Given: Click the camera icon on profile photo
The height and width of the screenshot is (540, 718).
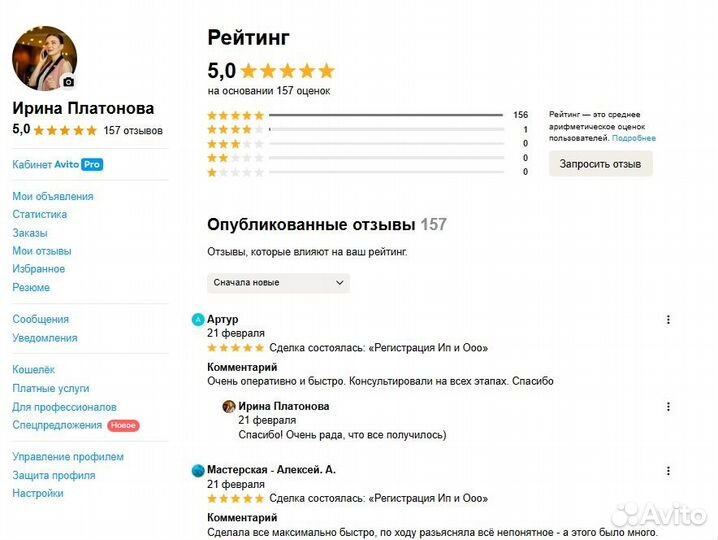Looking at the screenshot, I should click(69, 82).
